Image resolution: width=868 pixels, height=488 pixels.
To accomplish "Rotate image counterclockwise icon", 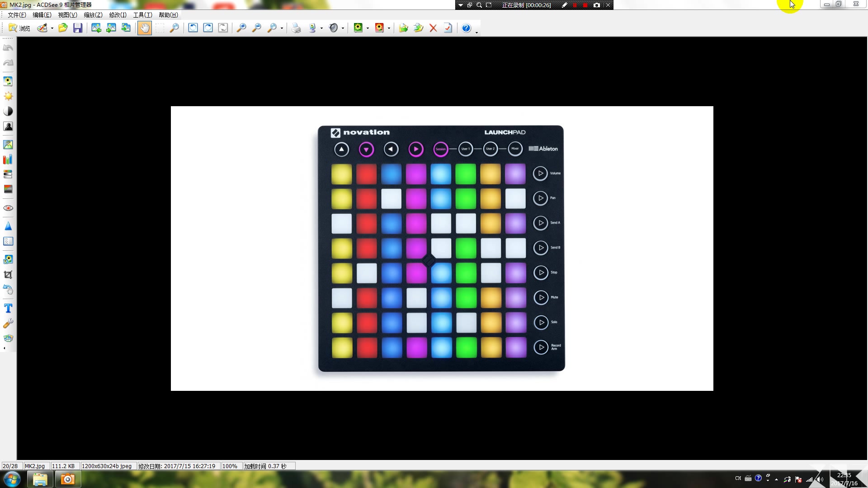I will click(x=193, y=28).
